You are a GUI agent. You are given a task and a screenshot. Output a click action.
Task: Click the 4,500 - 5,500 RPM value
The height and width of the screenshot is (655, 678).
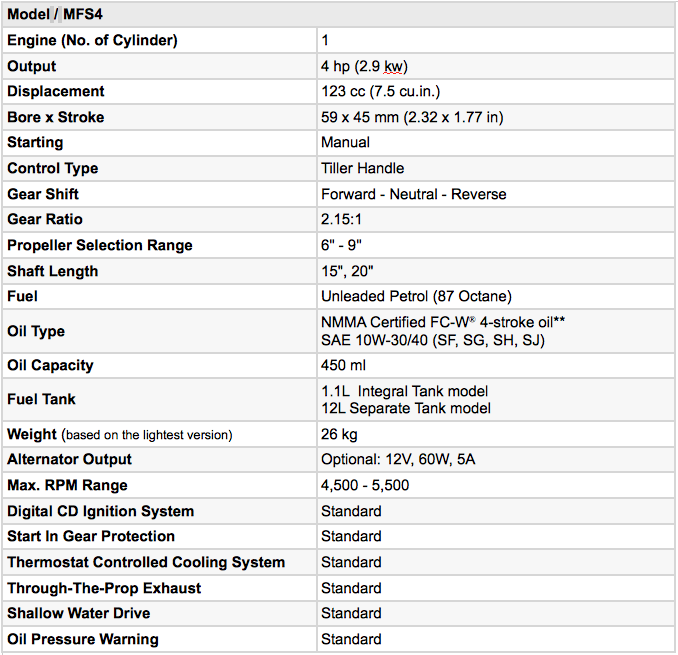(365, 485)
